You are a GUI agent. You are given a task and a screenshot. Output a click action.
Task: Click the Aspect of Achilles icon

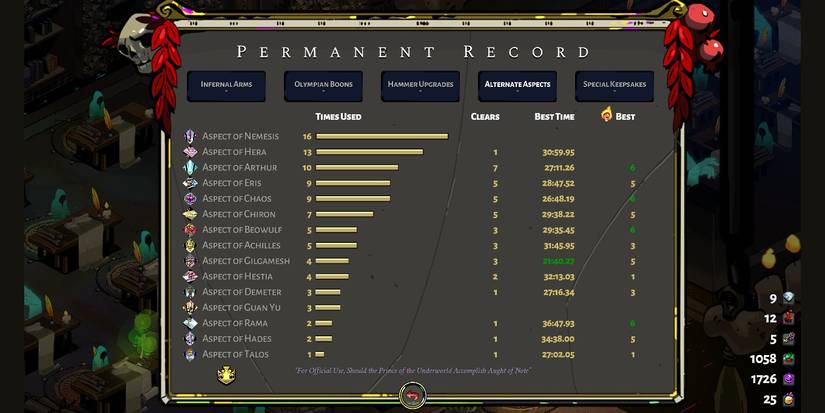(x=190, y=245)
